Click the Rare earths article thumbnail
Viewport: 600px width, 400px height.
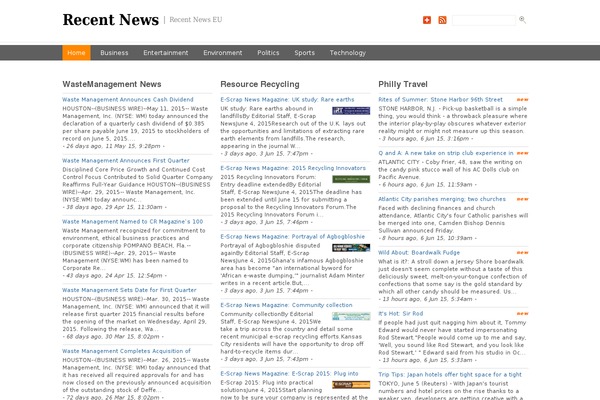tap(351, 111)
